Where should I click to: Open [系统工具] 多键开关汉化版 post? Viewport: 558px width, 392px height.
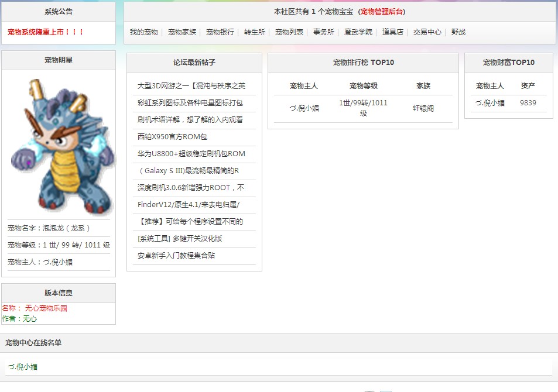(x=180, y=238)
